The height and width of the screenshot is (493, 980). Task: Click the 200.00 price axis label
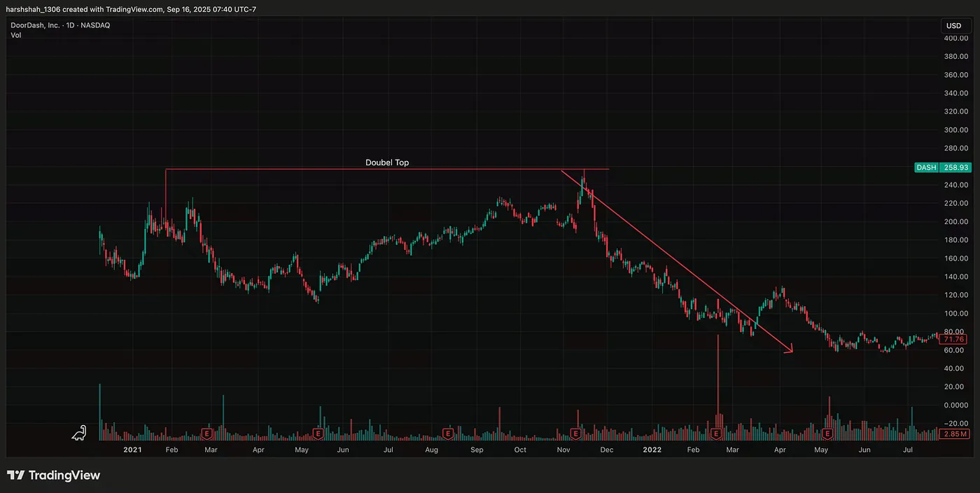click(x=955, y=222)
